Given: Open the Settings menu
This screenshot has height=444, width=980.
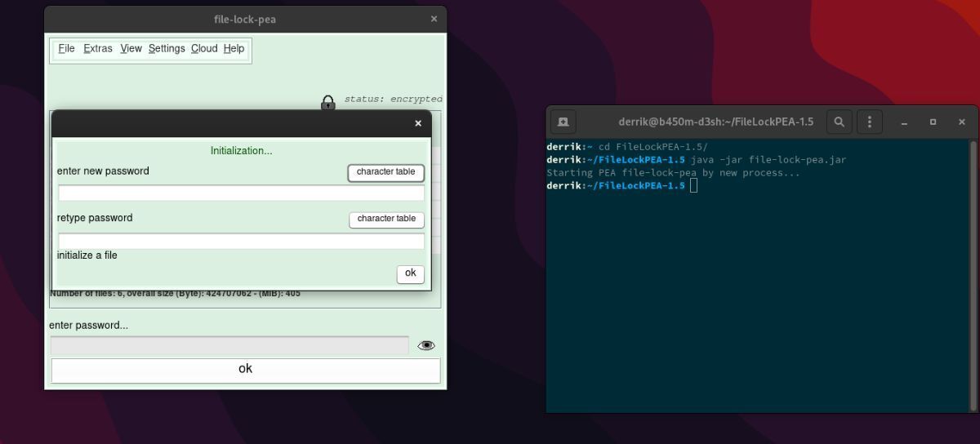Looking at the screenshot, I should click(167, 49).
